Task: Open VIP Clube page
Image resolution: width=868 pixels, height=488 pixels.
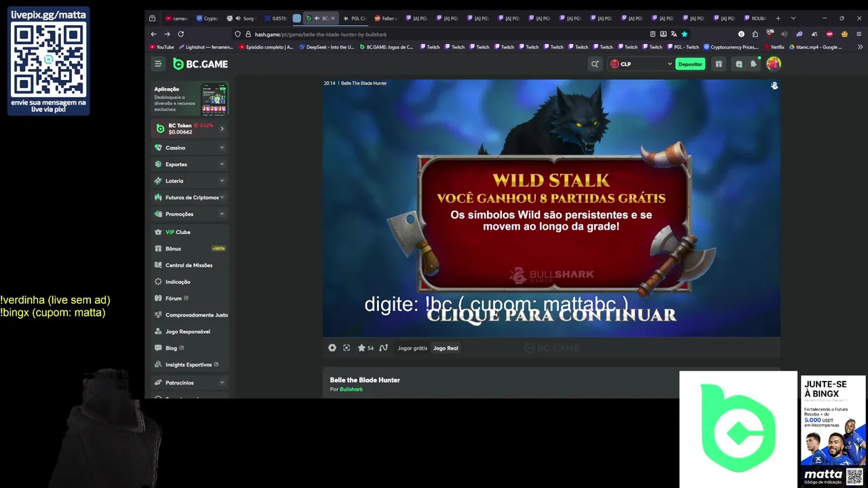Action: tap(191, 232)
